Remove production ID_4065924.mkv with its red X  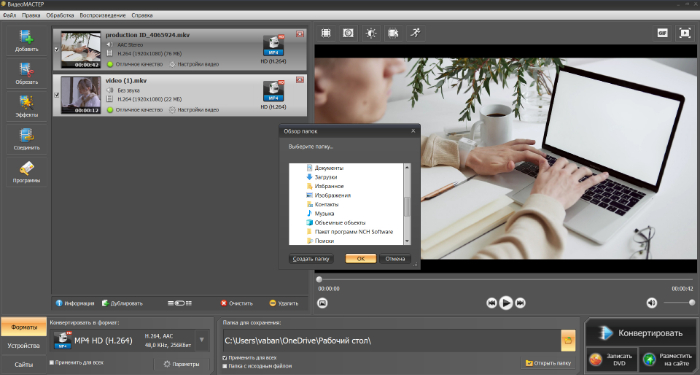(300, 34)
